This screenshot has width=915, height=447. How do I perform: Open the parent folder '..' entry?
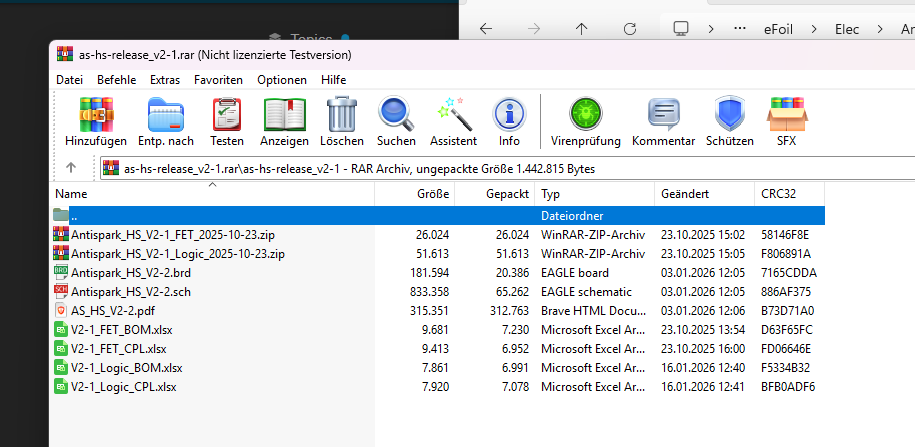pos(75,215)
